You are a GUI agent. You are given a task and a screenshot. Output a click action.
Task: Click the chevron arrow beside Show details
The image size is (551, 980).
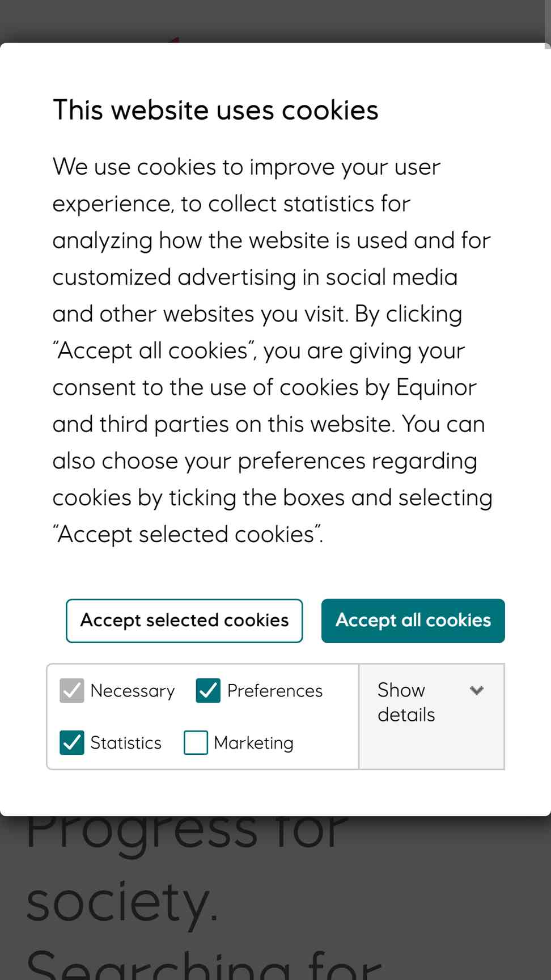pos(477,690)
